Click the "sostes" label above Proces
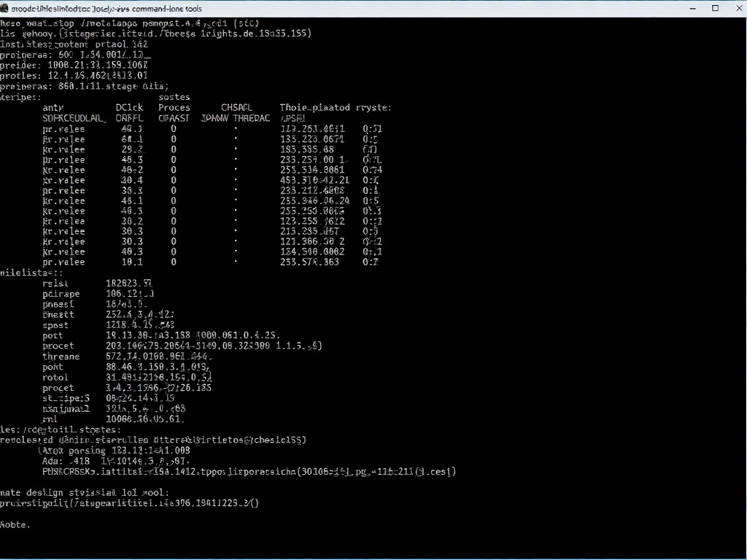This screenshot has height=560, width=747. click(174, 97)
